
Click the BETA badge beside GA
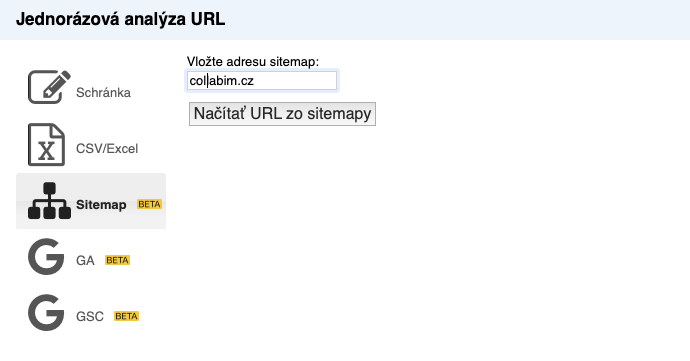pos(117,260)
